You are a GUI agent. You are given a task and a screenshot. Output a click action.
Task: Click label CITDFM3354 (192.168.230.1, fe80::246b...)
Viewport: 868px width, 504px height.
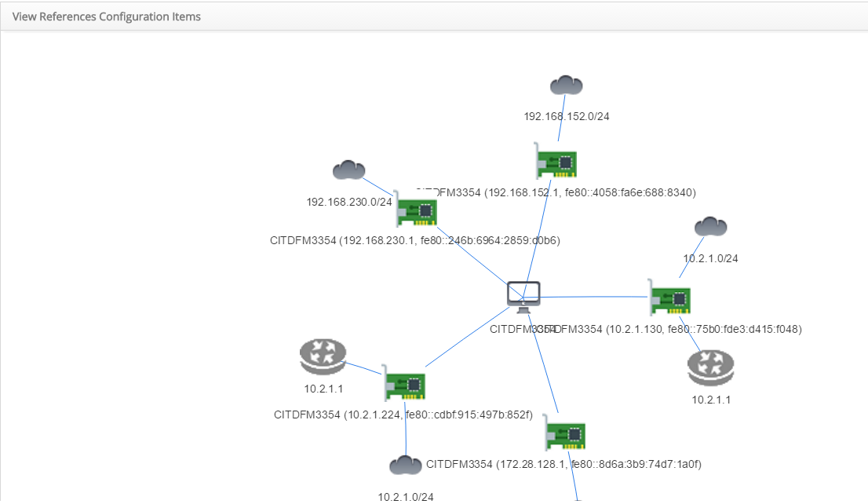point(414,240)
